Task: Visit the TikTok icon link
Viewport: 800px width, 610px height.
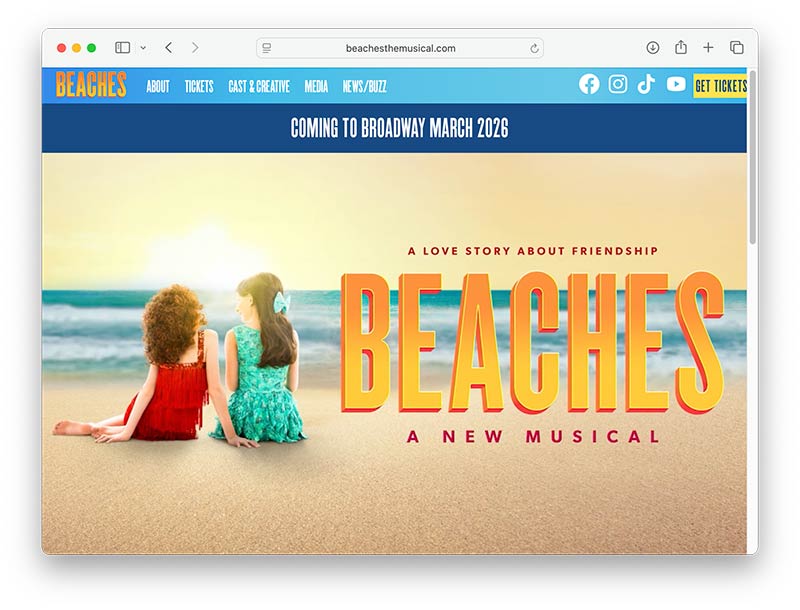Action: (646, 85)
